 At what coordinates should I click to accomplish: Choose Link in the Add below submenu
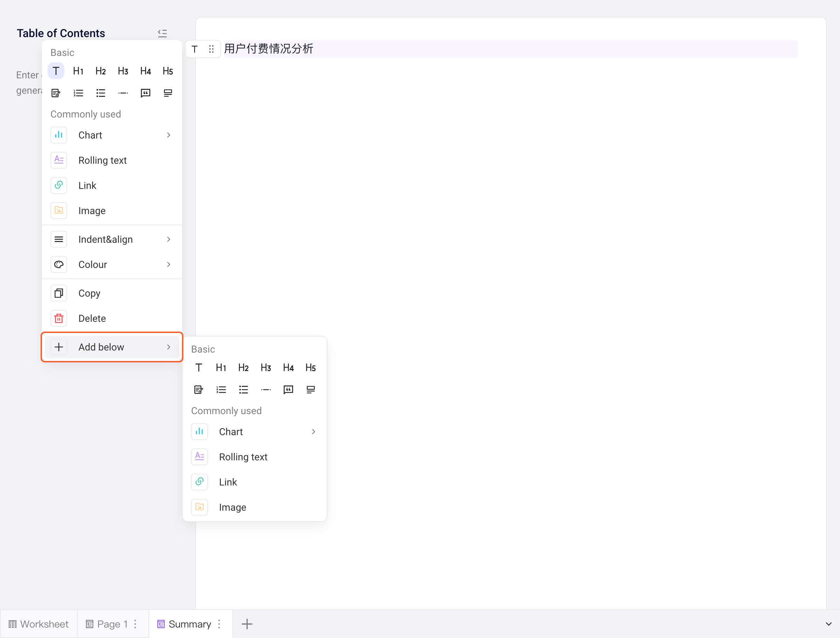point(254,482)
